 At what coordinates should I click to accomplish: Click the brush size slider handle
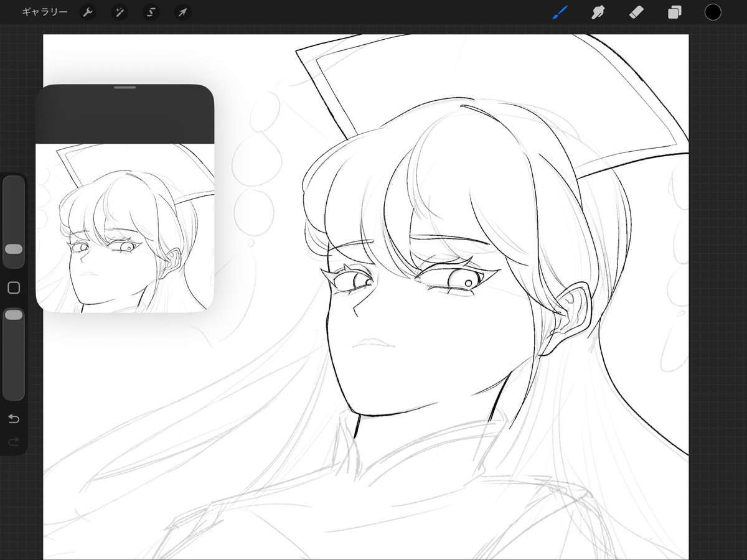click(x=14, y=249)
